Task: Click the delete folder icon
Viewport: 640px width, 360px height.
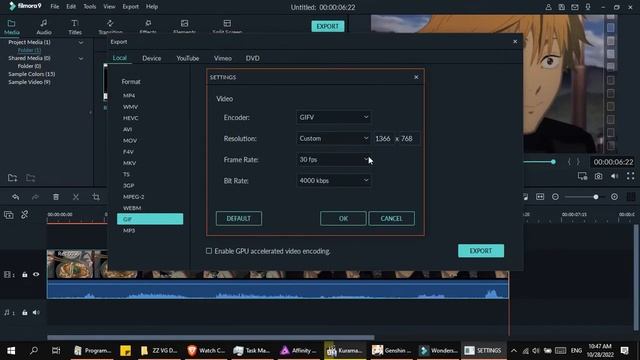Action: point(31,178)
